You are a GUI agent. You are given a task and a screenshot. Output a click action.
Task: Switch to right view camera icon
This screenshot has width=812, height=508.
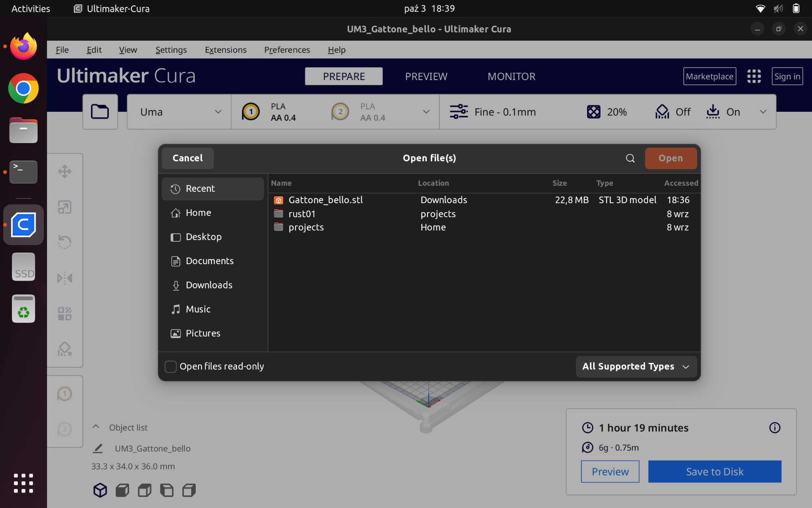(189, 490)
